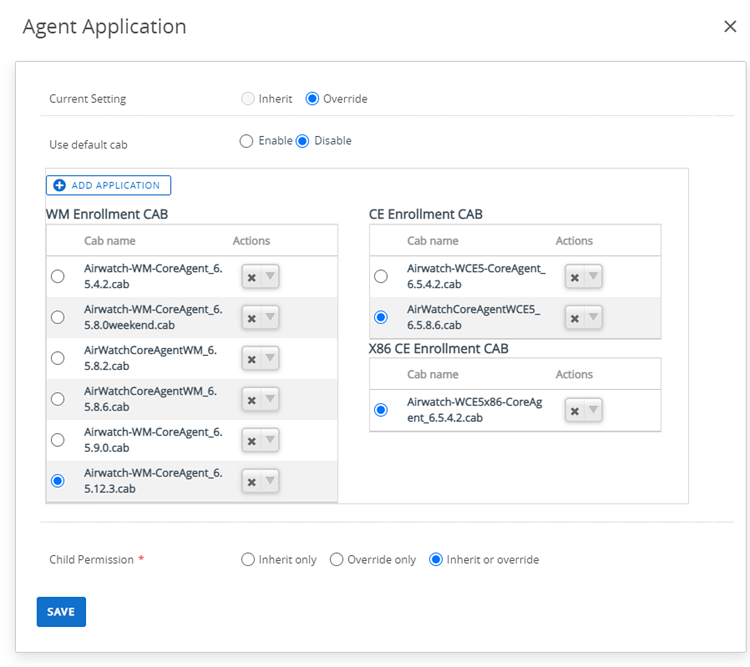Image resolution: width=750 pixels, height=667 pixels.
Task: Click Cab name header in WM Enrollment table
Action: [110, 241]
